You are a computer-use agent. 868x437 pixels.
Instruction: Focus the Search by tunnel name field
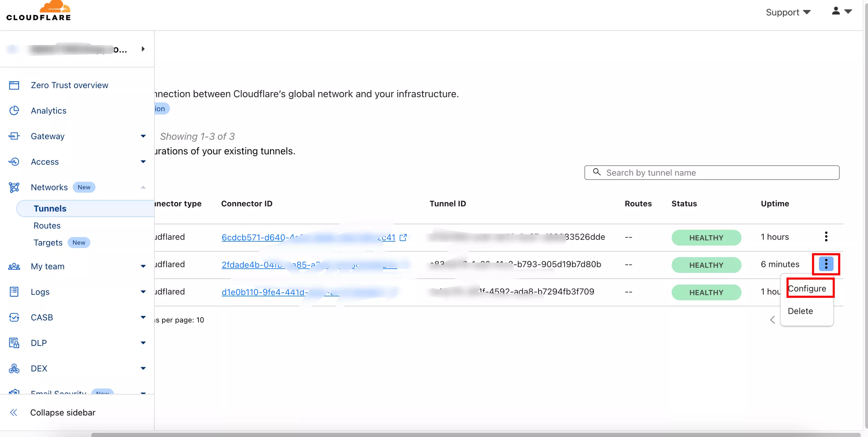point(712,172)
